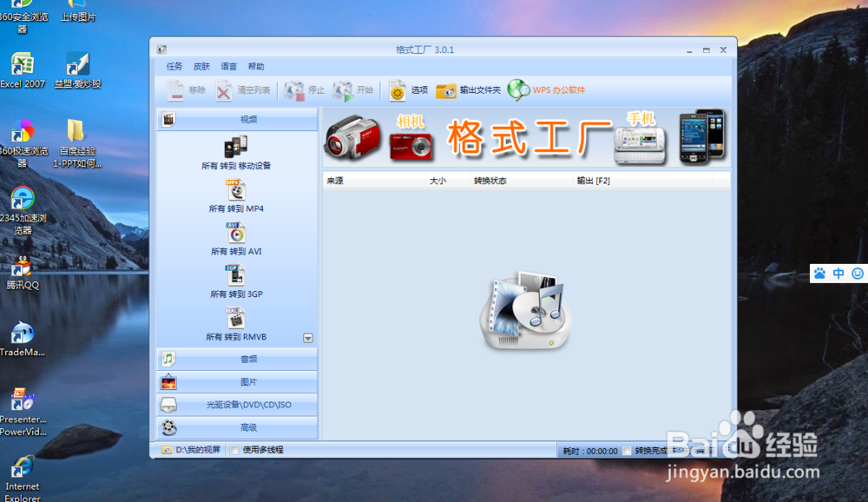The height and width of the screenshot is (502, 868).
Task: Click the 开始 toolbar button
Action: coord(352,90)
